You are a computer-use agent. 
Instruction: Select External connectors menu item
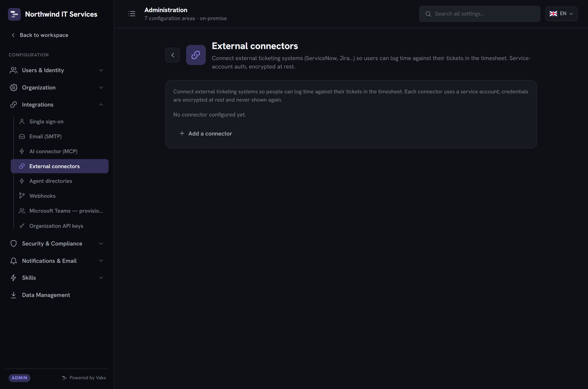pos(59,166)
